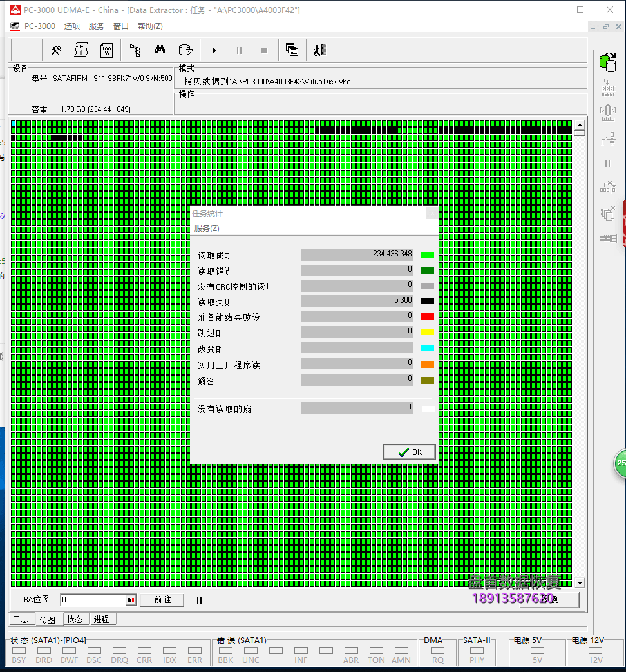Switch to the 日志 tab
Screen dimensions: 626x672
coord(20,619)
